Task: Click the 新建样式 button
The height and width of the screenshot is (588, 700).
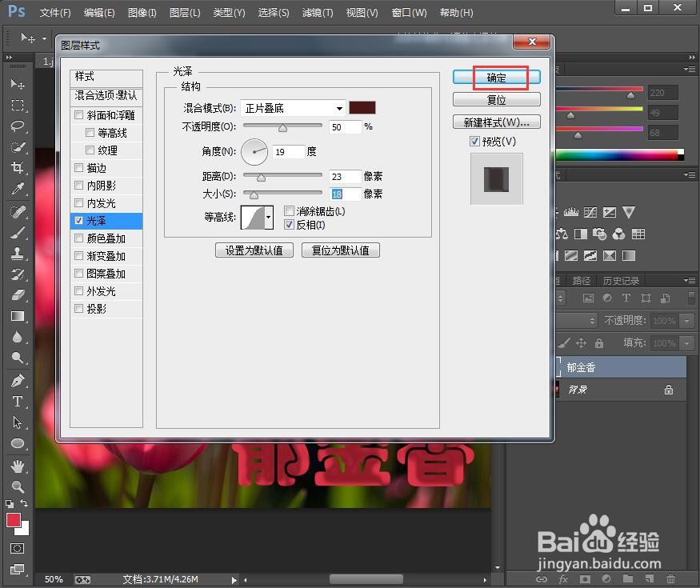Action: tap(497, 122)
